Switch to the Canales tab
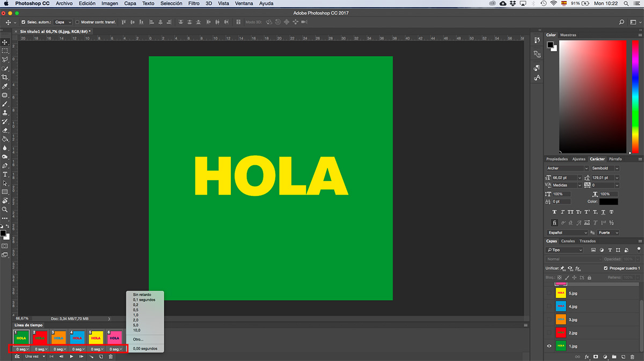The height and width of the screenshot is (361, 644). pyautogui.click(x=568, y=241)
